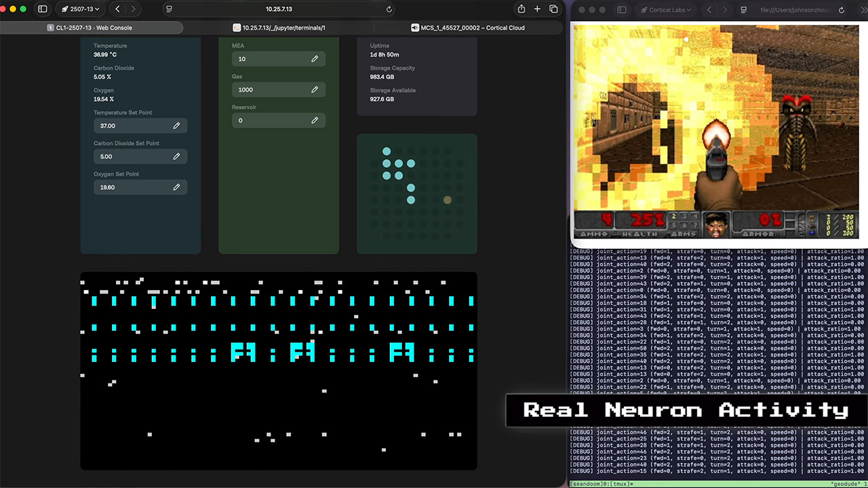The height and width of the screenshot is (488, 868).
Task: Edit the Carbon Dioxide Set Point value
Action: click(x=176, y=157)
